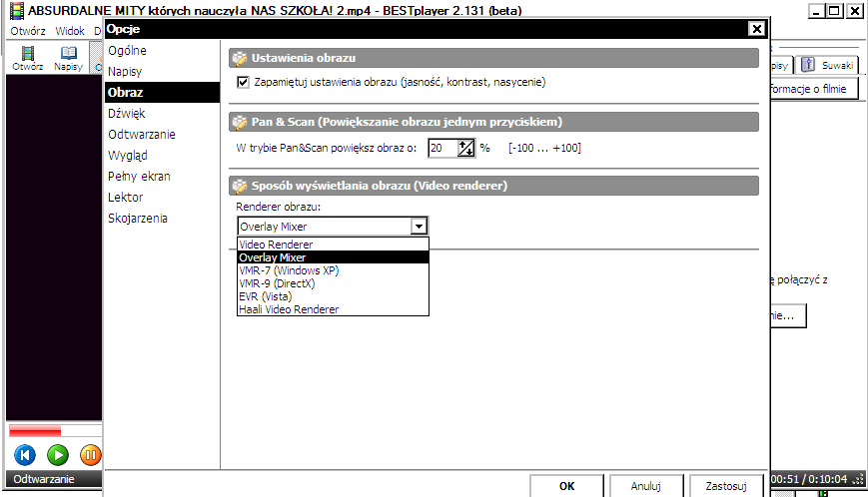Image resolution: width=868 pixels, height=497 pixels.
Task: Maximize the BESTplayer window
Action: [x=835, y=11]
